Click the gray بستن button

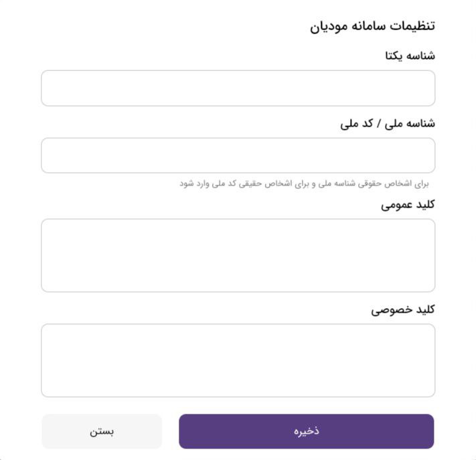coord(102,431)
